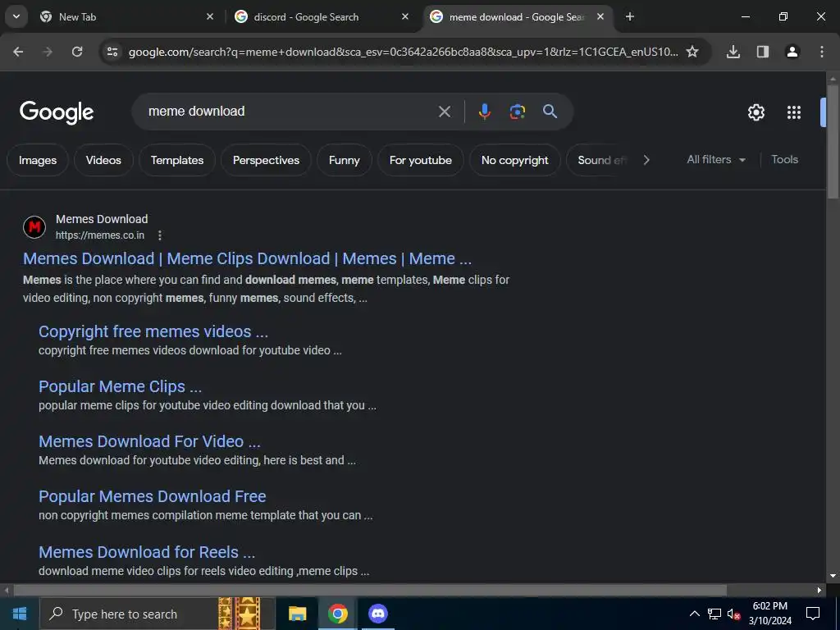This screenshot has width=840, height=630.
Task: Click the horizontal scrollbar thumb
Action: click(370, 591)
